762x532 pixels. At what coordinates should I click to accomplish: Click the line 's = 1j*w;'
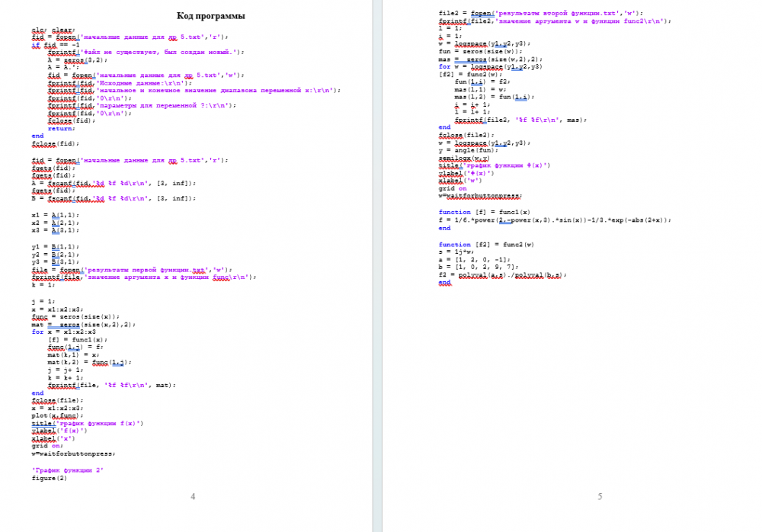(x=456, y=252)
